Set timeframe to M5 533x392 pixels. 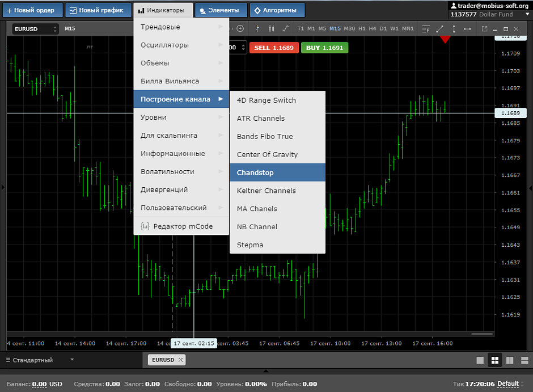[322, 28]
